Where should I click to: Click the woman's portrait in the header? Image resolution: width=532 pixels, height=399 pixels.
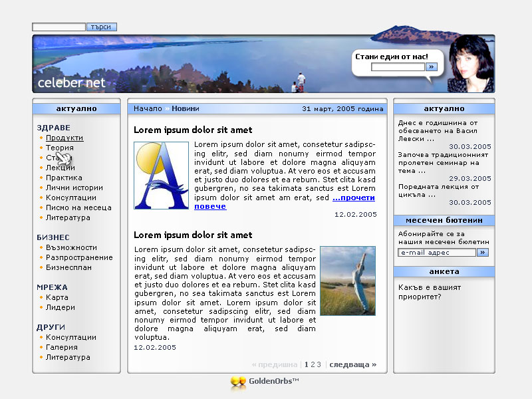471,65
